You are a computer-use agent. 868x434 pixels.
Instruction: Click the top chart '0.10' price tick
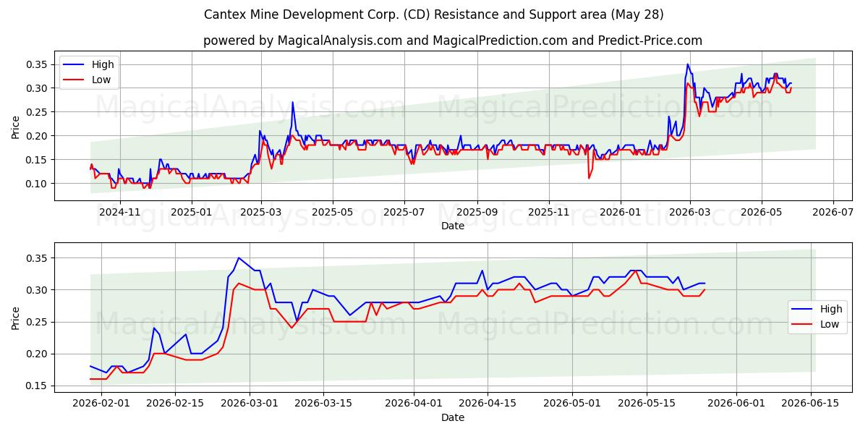(38, 184)
